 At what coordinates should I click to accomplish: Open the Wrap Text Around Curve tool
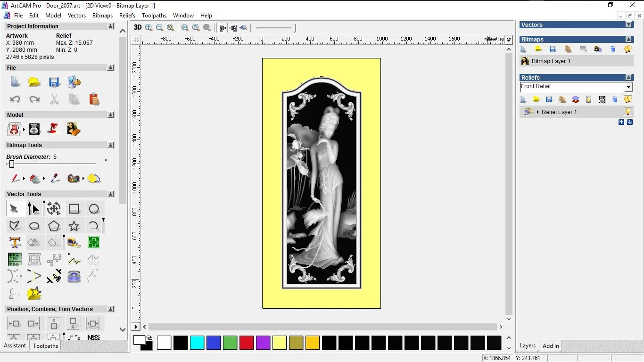tap(34, 259)
